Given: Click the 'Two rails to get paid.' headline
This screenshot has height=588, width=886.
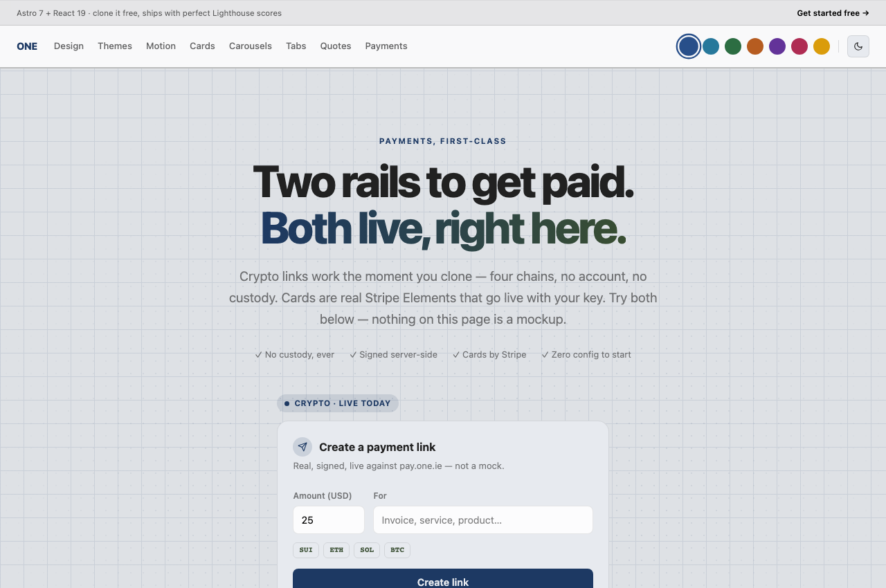Looking at the screenshot, I should click(x=443, y=183).
